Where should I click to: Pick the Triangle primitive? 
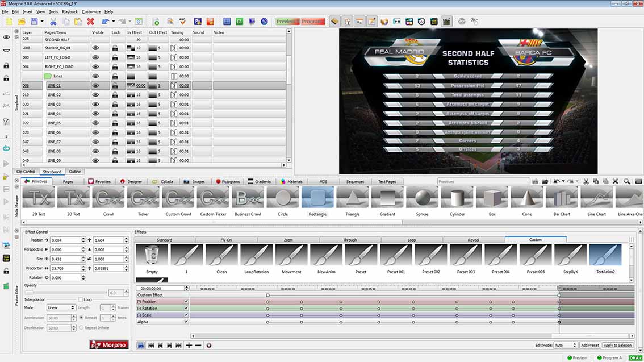click(x=353, y=202)
